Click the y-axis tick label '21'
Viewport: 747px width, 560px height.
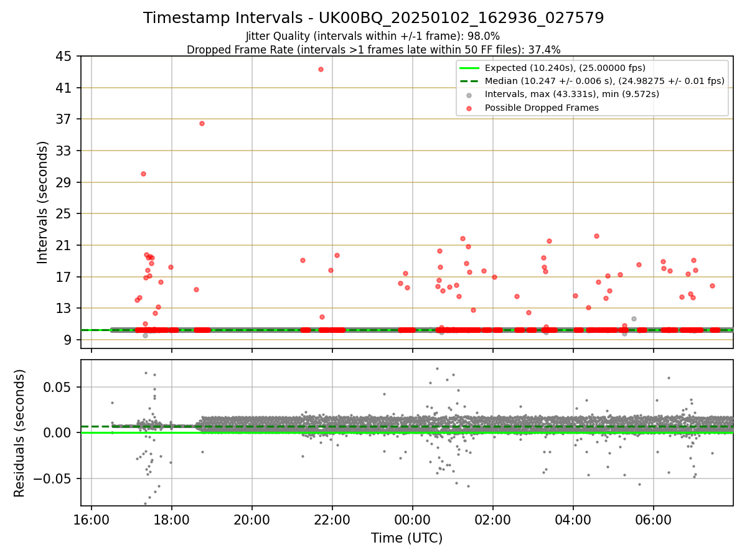tap(63, 246)
